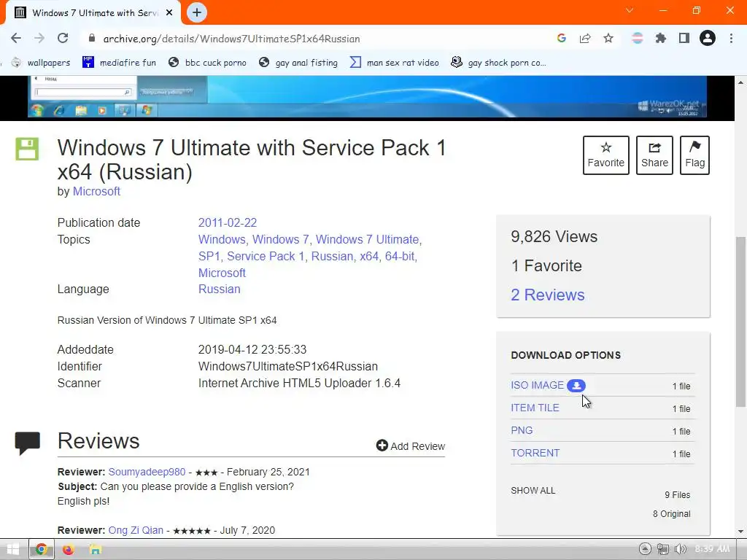
Task: Open the mediafire fun bookmark
Action: tap(119, 63)
